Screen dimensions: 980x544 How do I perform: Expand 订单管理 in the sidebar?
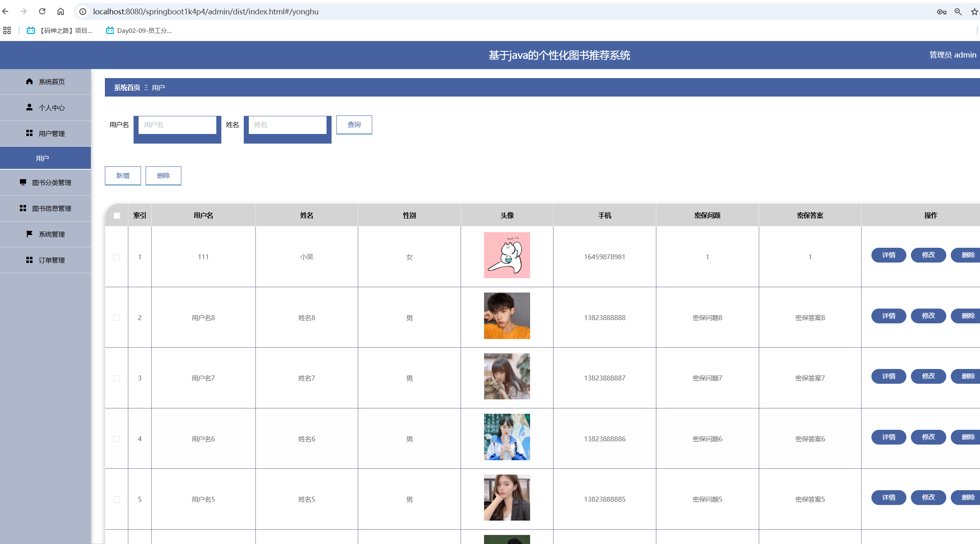[45, 260]
